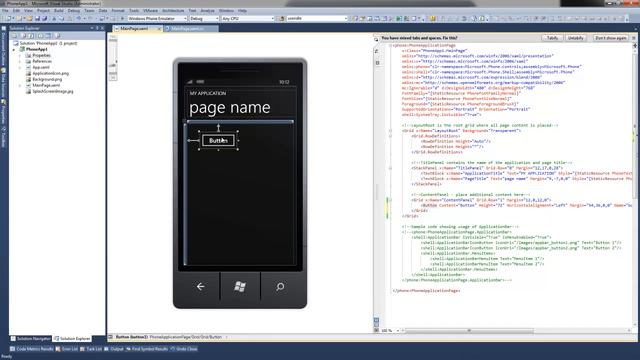Click the XAML editor horizontal scrollbar
Image resolution: width=640 pixels, height=360 pixels.
click(469, 331)
